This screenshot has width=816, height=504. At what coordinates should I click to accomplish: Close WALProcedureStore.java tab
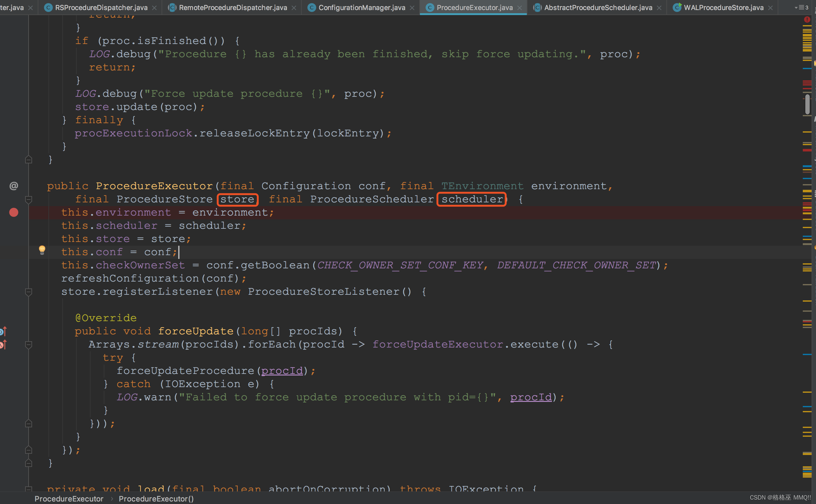[x=770, y=8]
